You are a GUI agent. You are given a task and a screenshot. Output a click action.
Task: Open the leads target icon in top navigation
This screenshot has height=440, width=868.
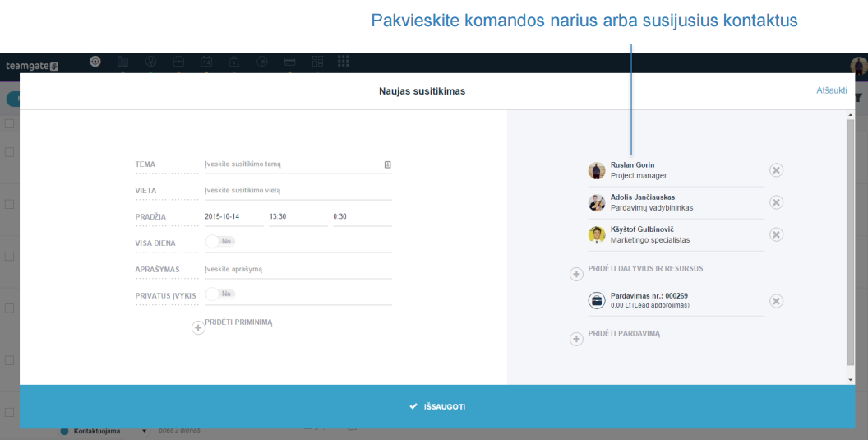point(95,62)
